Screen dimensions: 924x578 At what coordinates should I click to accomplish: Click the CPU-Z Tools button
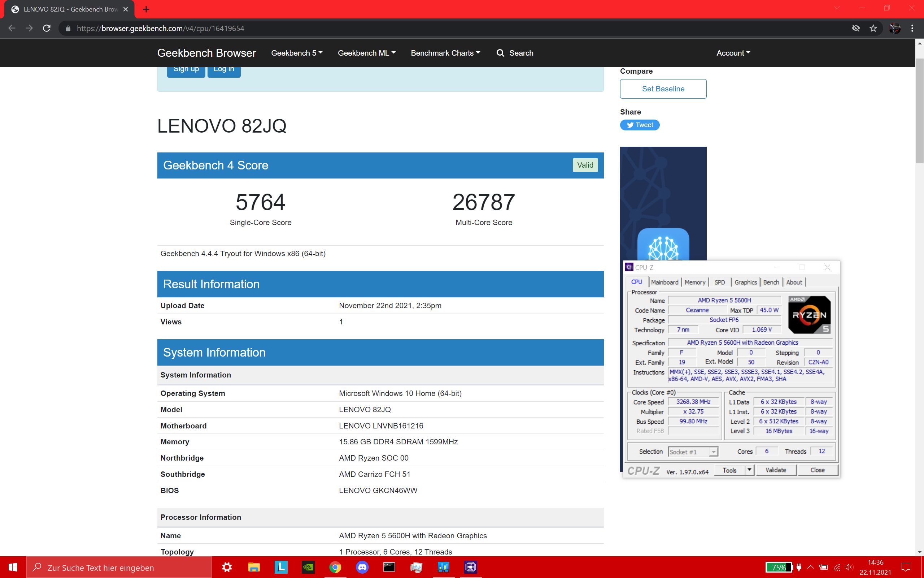[729, 470]
